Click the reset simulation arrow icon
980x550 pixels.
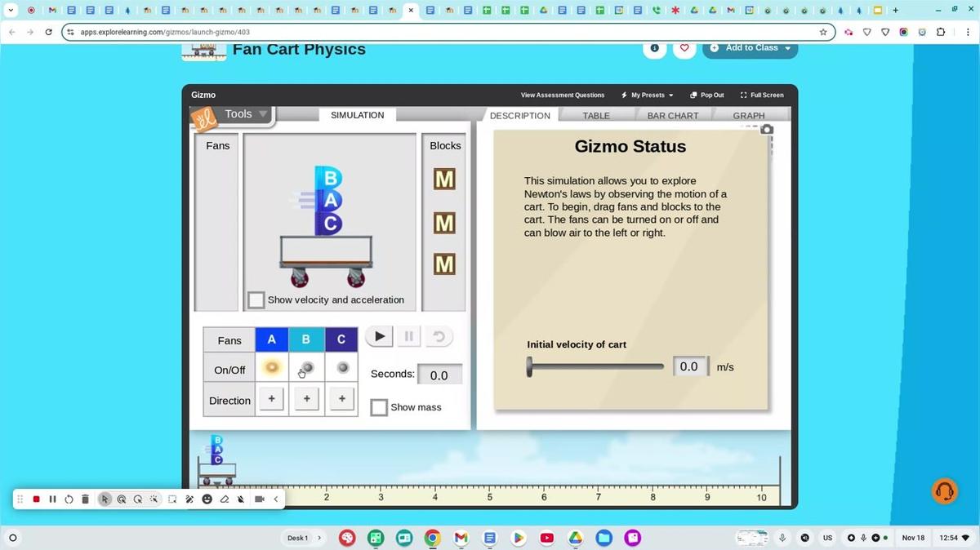pos(439,336)
